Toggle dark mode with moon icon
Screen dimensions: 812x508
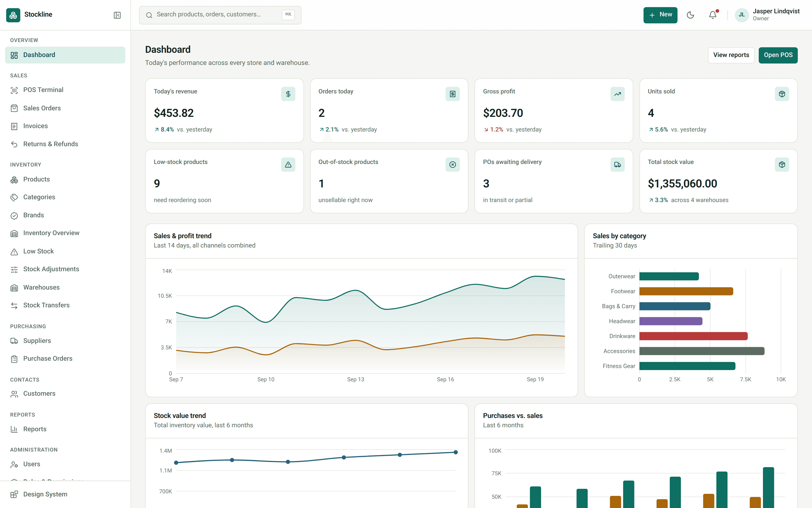[690, 15]
